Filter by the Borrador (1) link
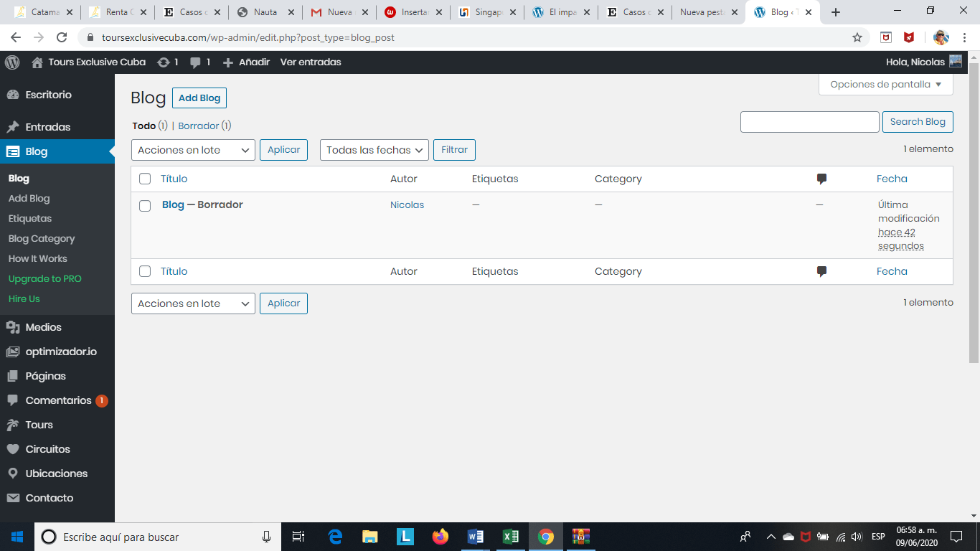 tap(204, 126)
